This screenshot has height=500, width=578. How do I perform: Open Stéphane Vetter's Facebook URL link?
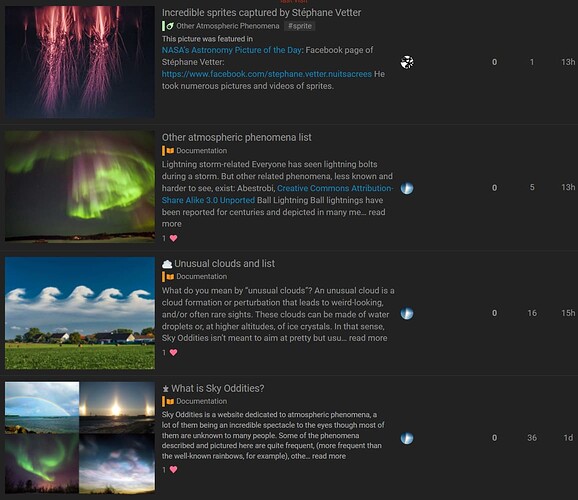267,74
